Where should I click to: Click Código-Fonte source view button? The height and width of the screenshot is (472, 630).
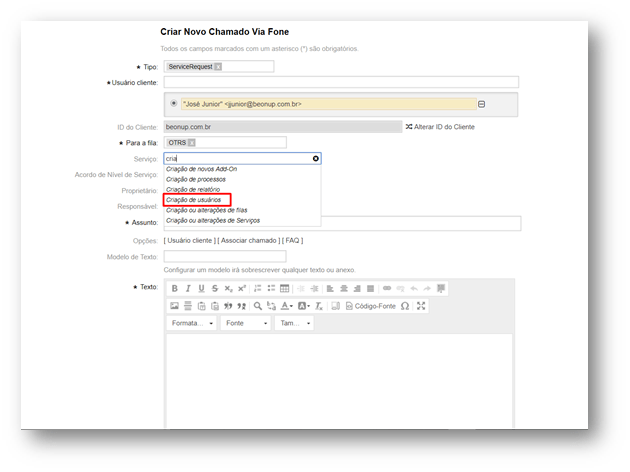point(370,306)
